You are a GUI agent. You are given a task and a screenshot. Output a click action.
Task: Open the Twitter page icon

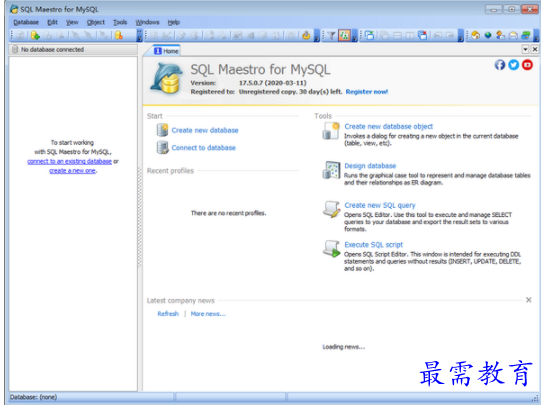514,65
